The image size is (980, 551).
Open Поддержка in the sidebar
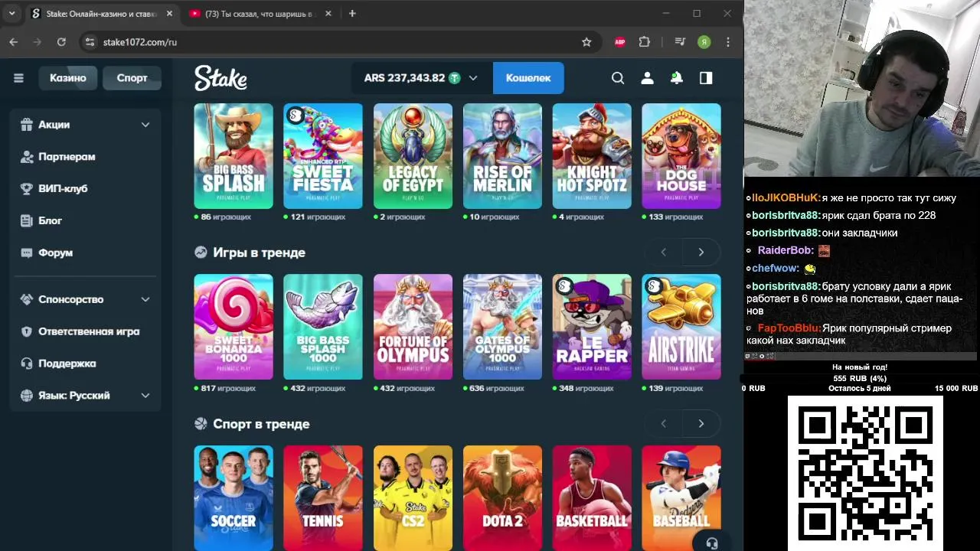86,364
